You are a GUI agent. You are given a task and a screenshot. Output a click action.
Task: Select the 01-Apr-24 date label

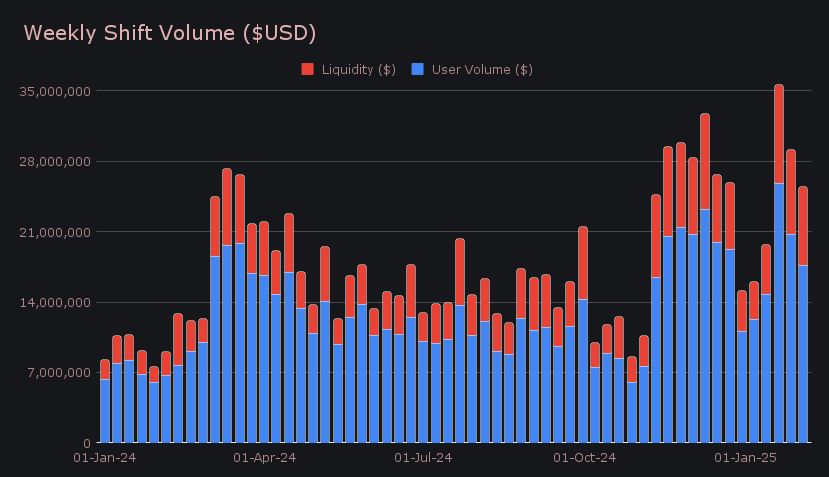(264, 458)
